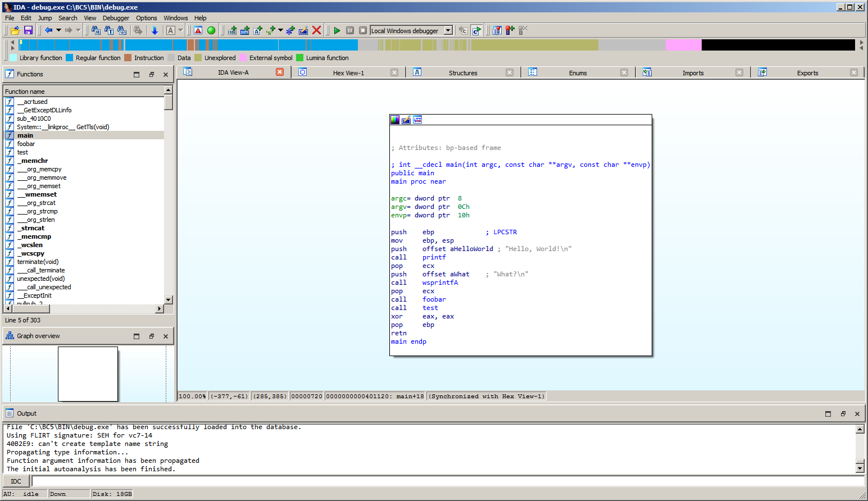The image size is (868, 501).
Task: Switch to the Hex View-1 tab
Action: [348, 73]
